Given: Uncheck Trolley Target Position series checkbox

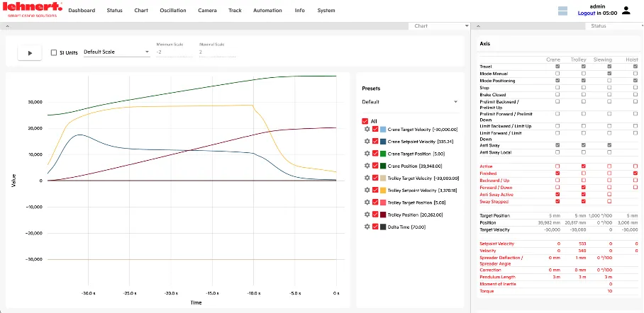Looking at the screenshot, I should 375,203.
